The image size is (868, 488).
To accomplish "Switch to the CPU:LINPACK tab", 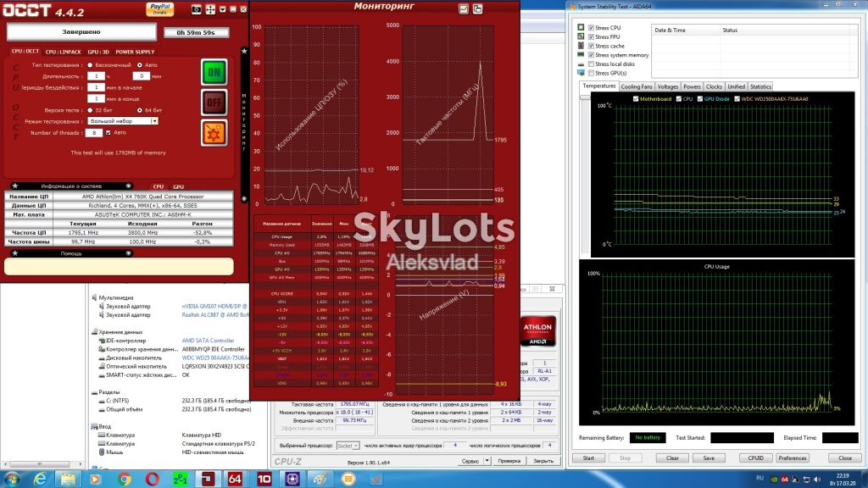I will [x=63, y=52].
